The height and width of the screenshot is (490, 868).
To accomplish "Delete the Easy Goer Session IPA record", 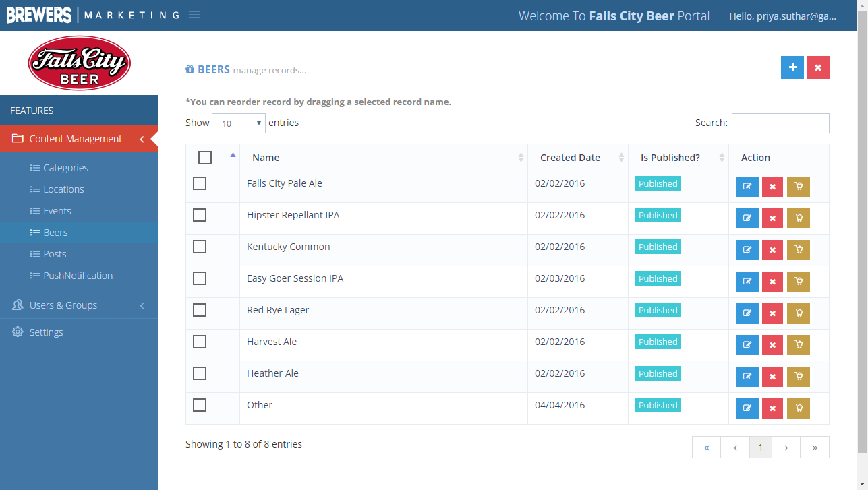I will 772,282.
